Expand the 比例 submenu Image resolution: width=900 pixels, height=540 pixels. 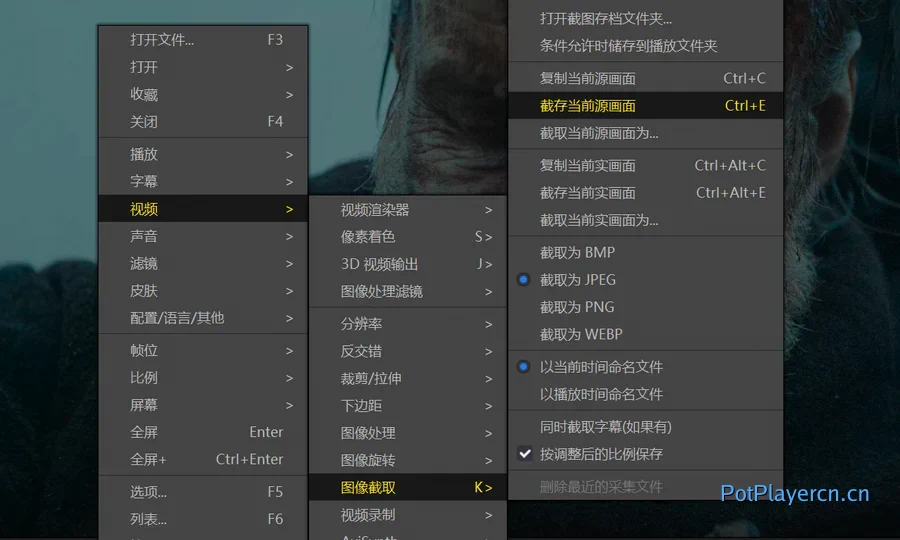coord(203,378)
